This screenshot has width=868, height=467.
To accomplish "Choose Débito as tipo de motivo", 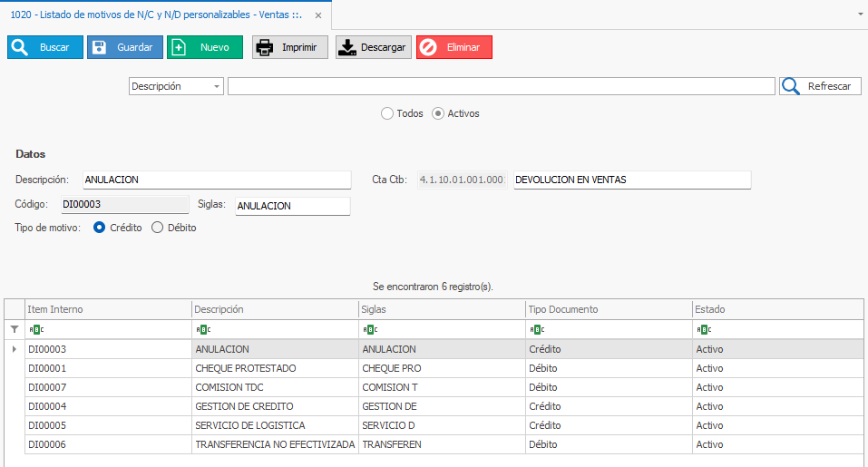I will coord(157,228).
